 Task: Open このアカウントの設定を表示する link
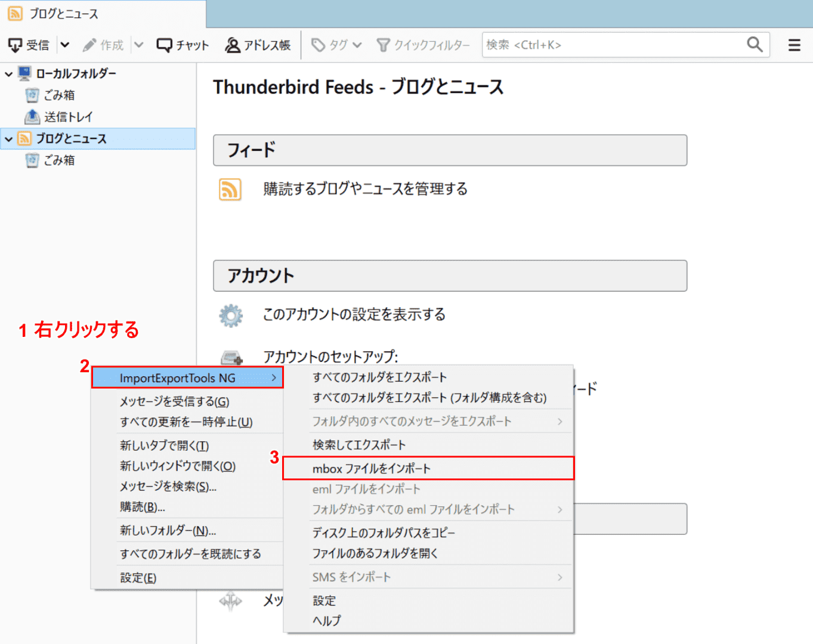click(x=354, y=314)
